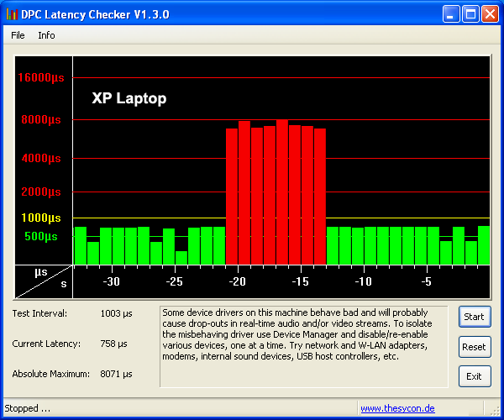Click the 2000µs axis label
The height and width of the screenshot is (420, 504).
41,192
